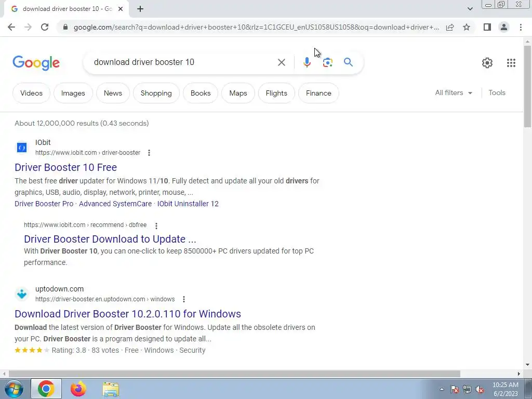
Task: Open more options for the dbfree result
Action: click(156, 225)
